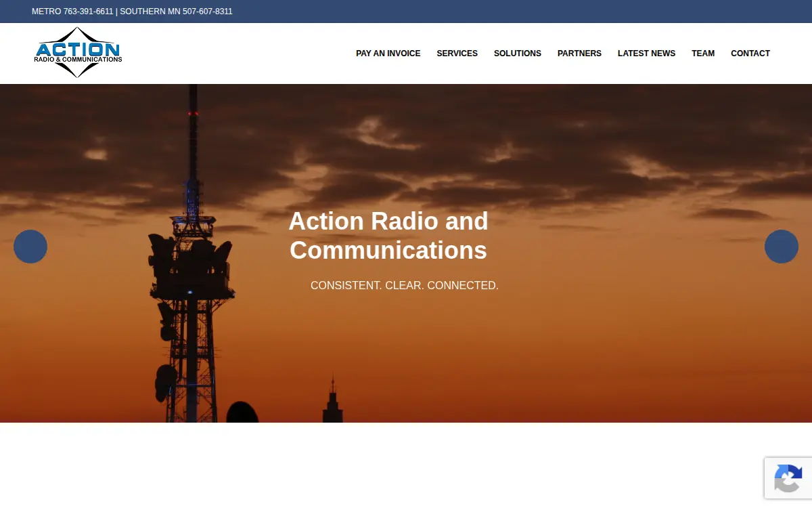Go to the previous slide using left arrow
812x508 pixels.
[x=30, y=247]
